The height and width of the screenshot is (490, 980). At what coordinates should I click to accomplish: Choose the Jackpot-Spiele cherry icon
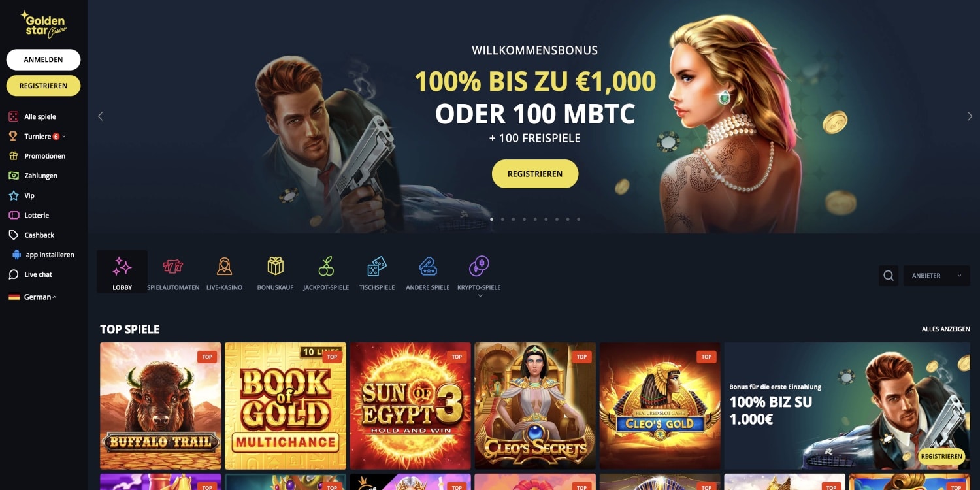(x=326, y=266)
